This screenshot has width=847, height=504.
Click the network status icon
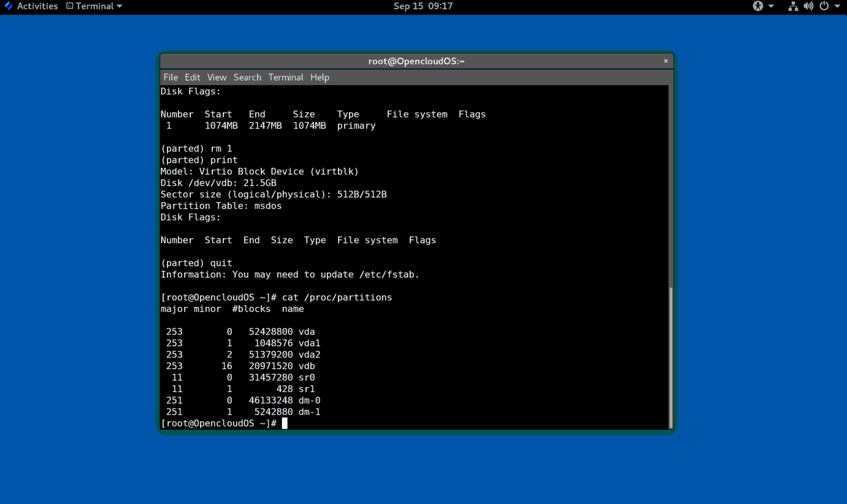point(793,6)
